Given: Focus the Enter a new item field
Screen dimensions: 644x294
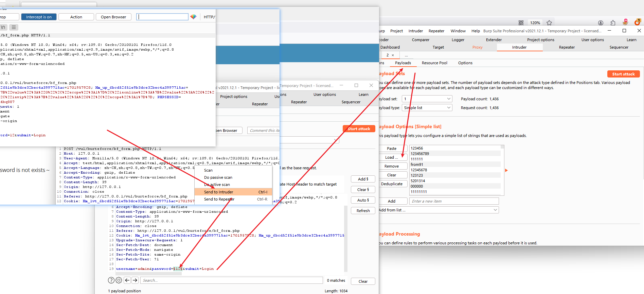Looking at the screenshot, I should click(454, 201).
